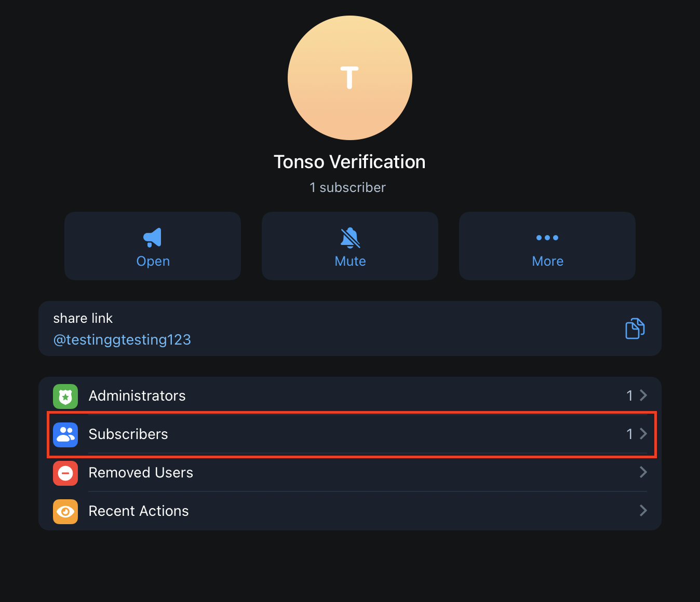This screenshot has width=700, height=602.
Task: Select the subscriber count next to Subscribers
Action: pos(629,434)
